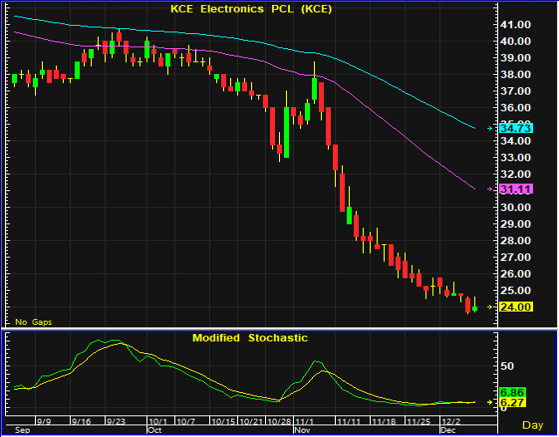Click the magenta arrow next to 31.11
Screen dimensions: 559x437
[x=490, y=189]
